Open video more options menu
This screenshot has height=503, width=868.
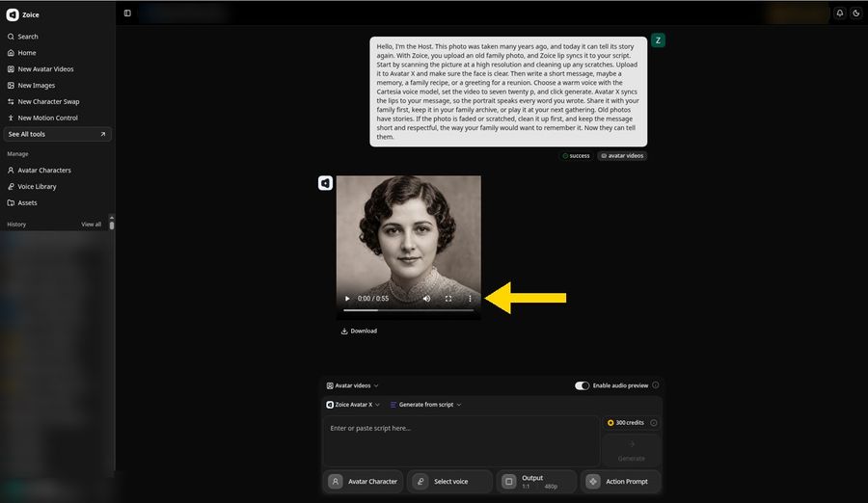coord(470,299)
